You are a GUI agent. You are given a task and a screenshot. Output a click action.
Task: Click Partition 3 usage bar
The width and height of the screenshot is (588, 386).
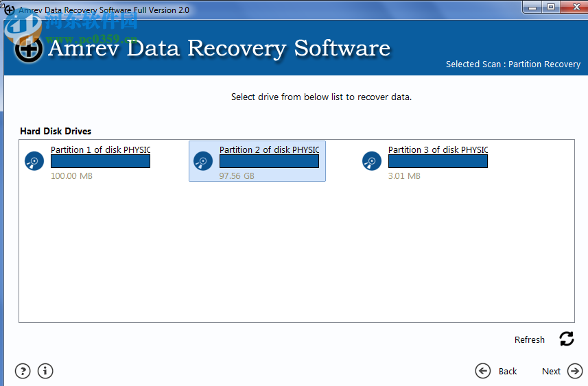438,162
